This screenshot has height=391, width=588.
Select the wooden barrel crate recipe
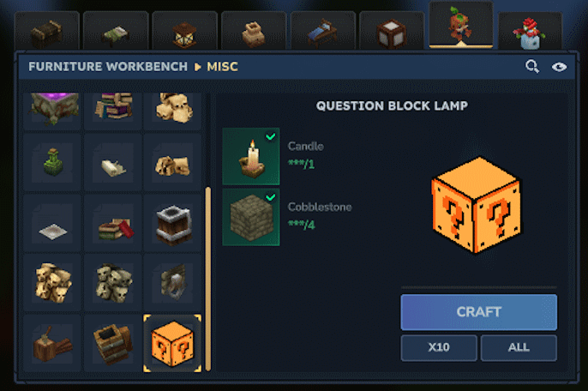(x=113, y=343)
